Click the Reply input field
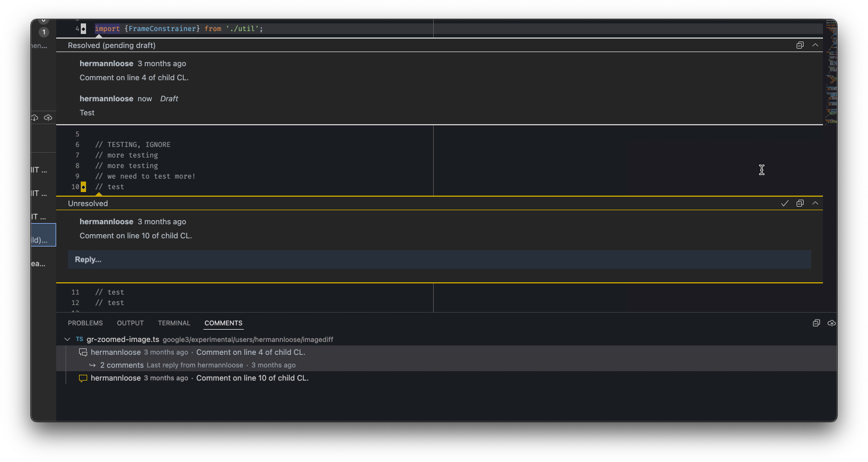The width and height of the screenshot is (868, 462). pyautogui.click(x=439, y=259)
